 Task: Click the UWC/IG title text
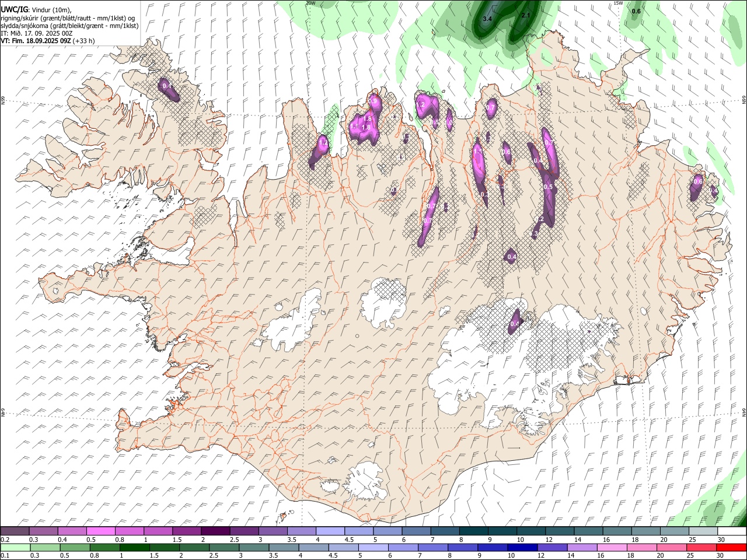pyautogui.click(x=14, y=10)
